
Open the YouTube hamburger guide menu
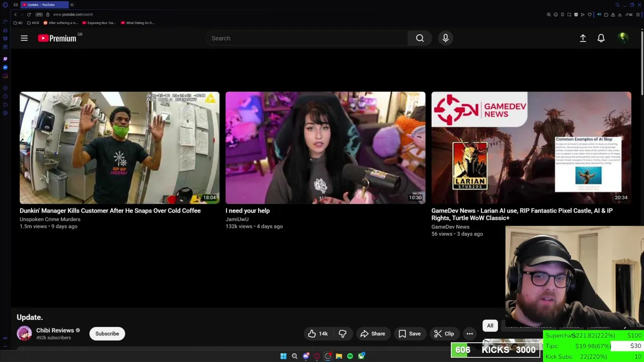[24, 38]
